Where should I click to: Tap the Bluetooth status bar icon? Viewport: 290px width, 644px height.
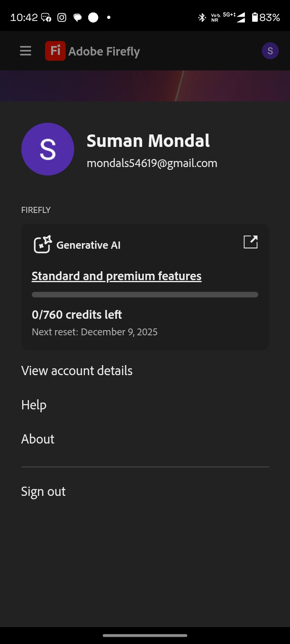pos(202,17)
